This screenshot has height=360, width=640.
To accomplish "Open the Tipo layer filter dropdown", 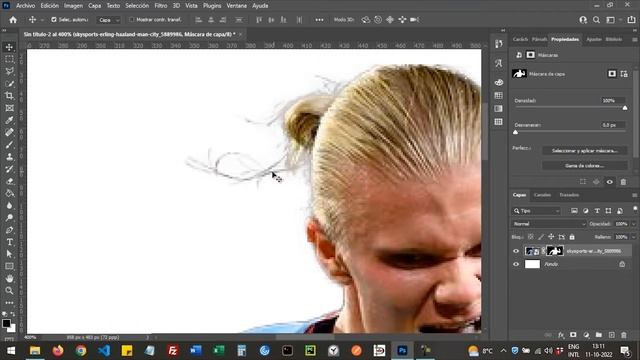I will (536, 211).
